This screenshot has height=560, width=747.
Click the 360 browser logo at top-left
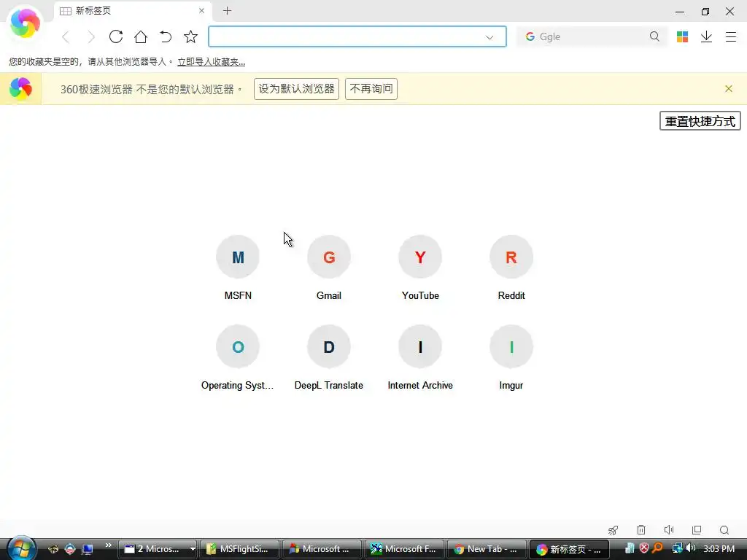pos(25,24)
